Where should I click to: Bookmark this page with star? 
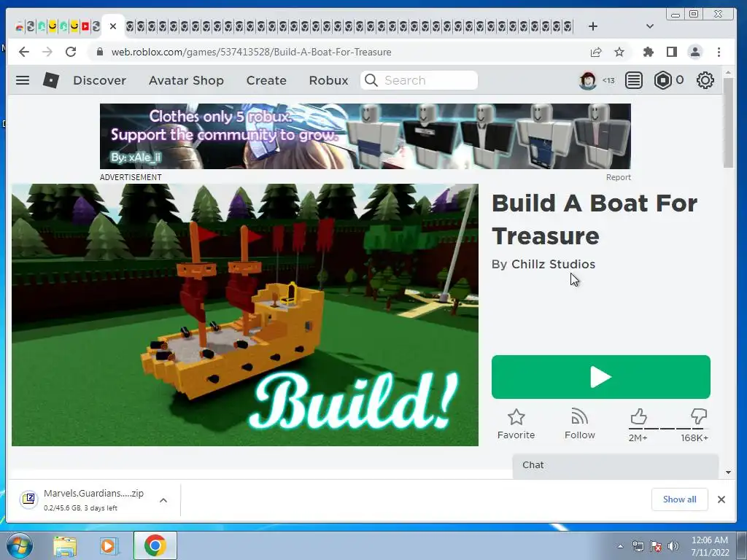(x=619, y=52)
